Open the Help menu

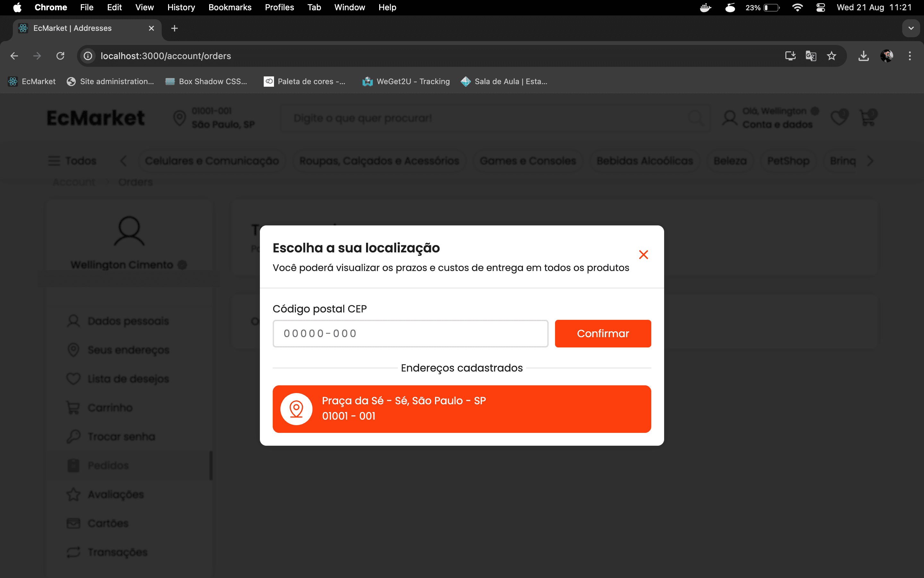pyautogui.click(x=387, y=8)
